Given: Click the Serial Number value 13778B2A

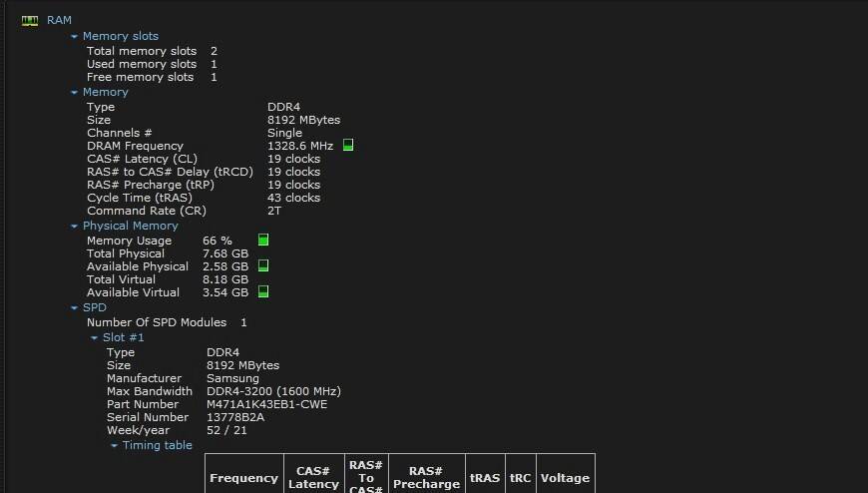Looking at the screenshot, I should (x=235, y=417).
